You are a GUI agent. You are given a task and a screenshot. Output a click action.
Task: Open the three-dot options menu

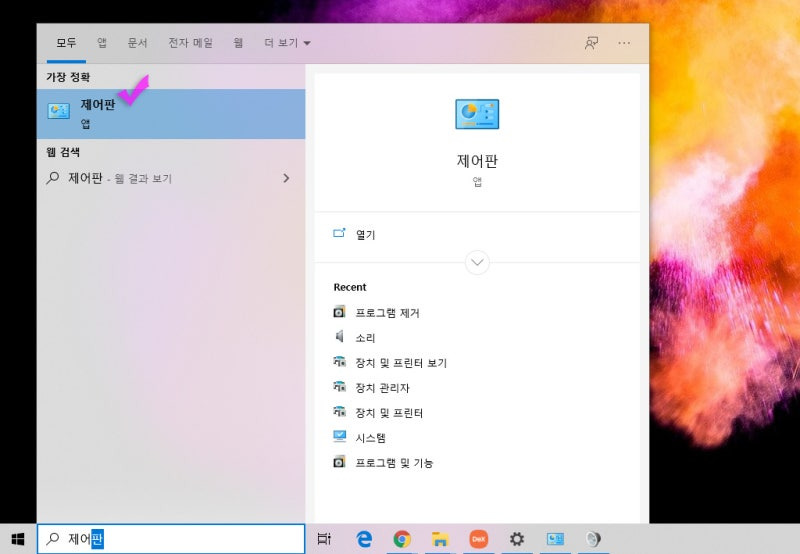624,43
